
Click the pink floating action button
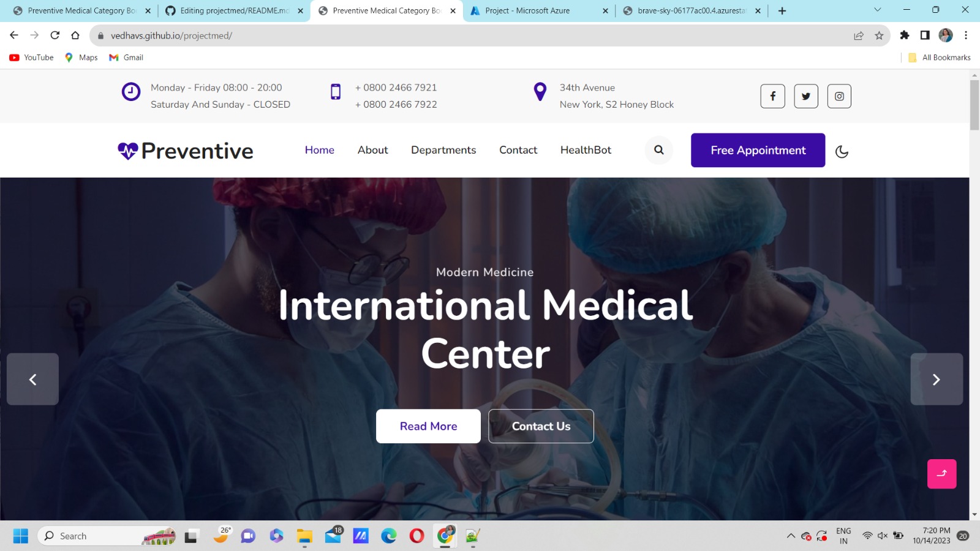point(942,473)
